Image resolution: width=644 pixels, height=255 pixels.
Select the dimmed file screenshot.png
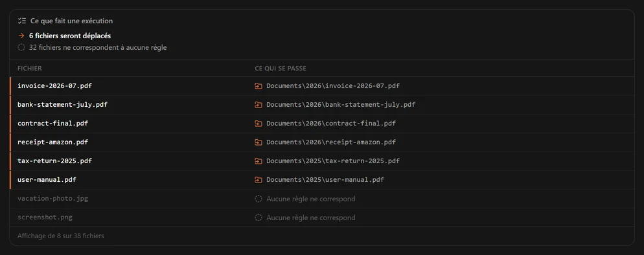coord(45,217)
